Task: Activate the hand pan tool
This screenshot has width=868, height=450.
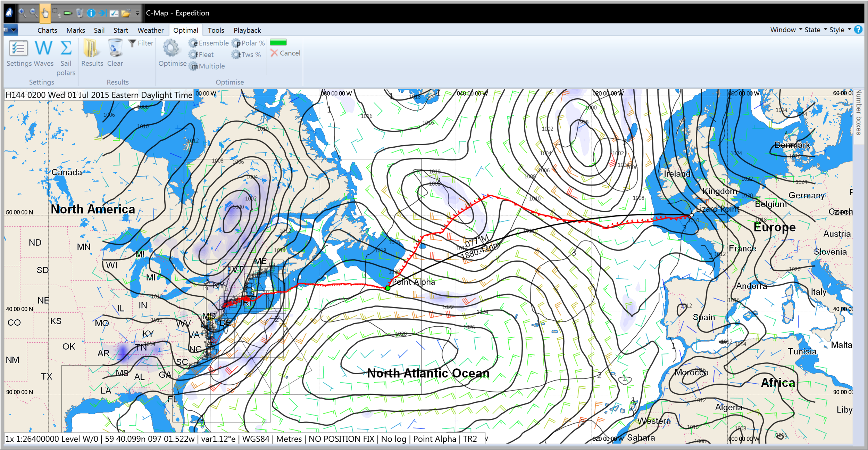Action: tap(45, 13)
